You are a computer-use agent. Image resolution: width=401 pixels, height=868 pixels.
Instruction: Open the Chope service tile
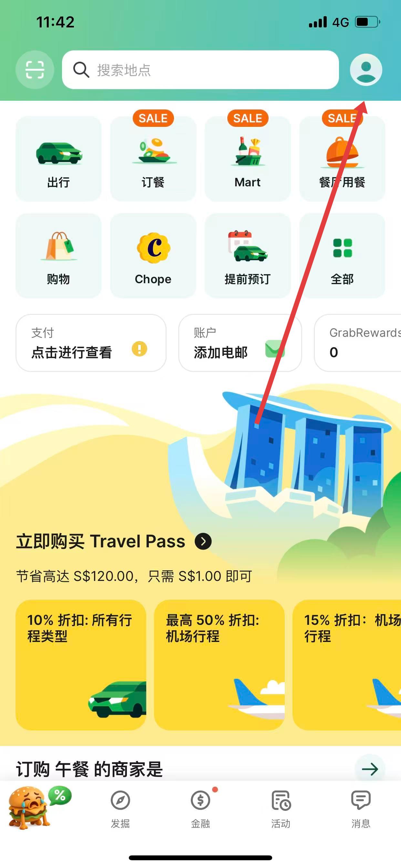point(153,255)
